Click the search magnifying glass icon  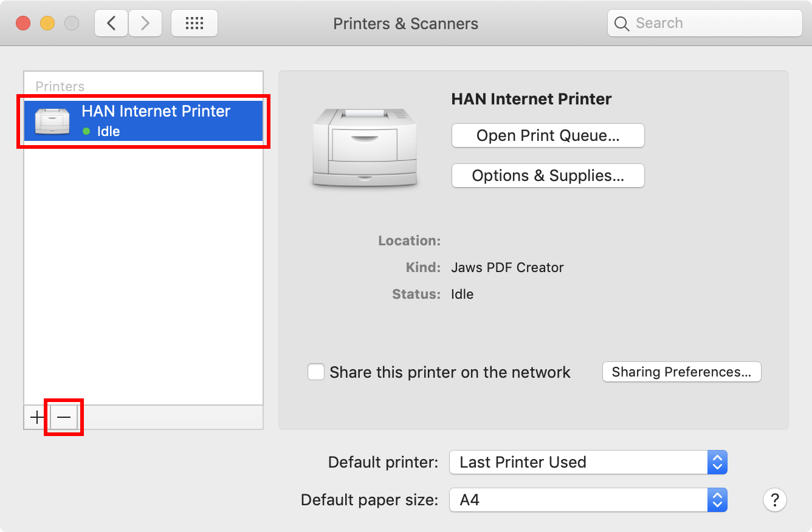(621, 23)
